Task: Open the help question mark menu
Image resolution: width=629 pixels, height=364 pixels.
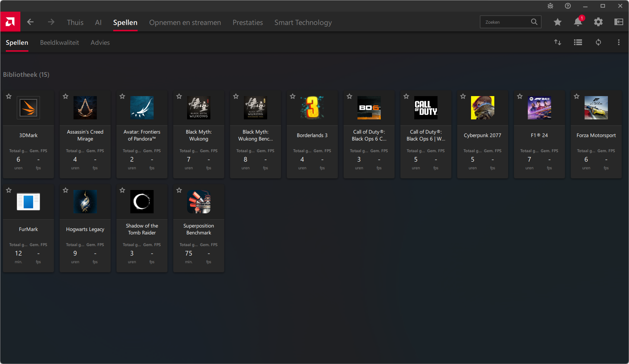Action: pos(567,6)
